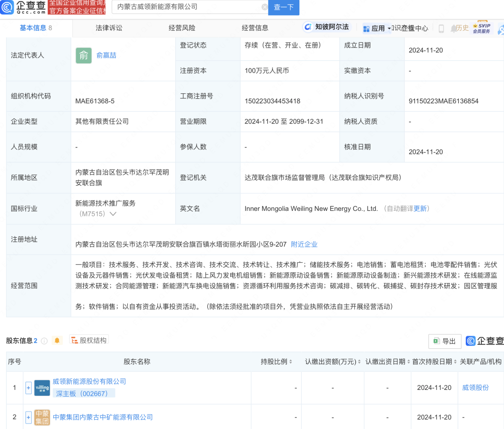The width and height of the screenshot is (504, 429).
Task: Open related product 威领股份
Action: 475,388
